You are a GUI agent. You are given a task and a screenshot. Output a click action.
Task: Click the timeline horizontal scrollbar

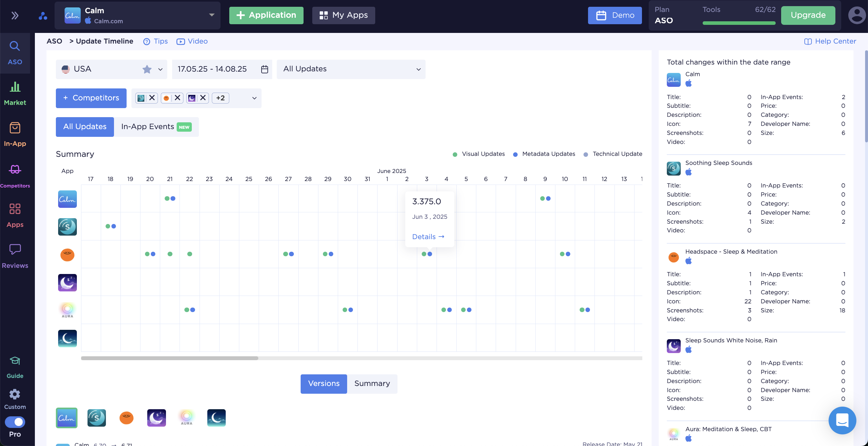[170, 359]
